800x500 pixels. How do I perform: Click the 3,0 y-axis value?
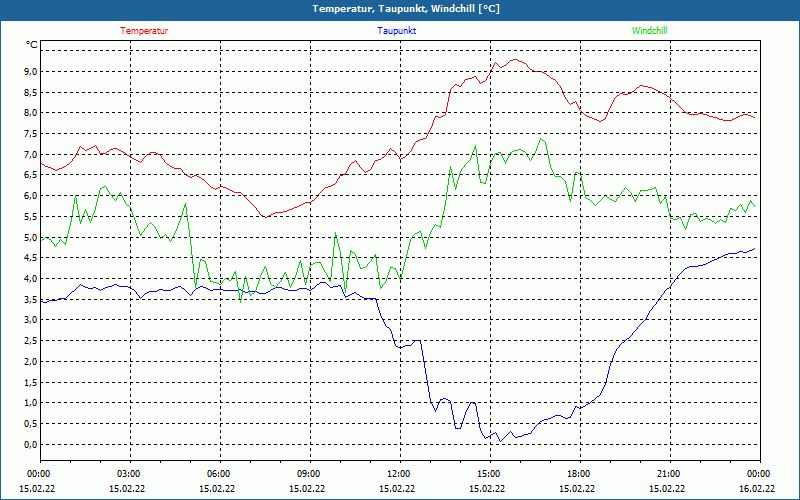coord(31,320)
